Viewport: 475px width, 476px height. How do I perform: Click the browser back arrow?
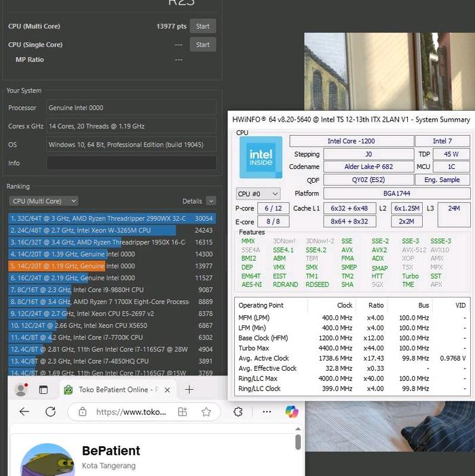point(24,412)
